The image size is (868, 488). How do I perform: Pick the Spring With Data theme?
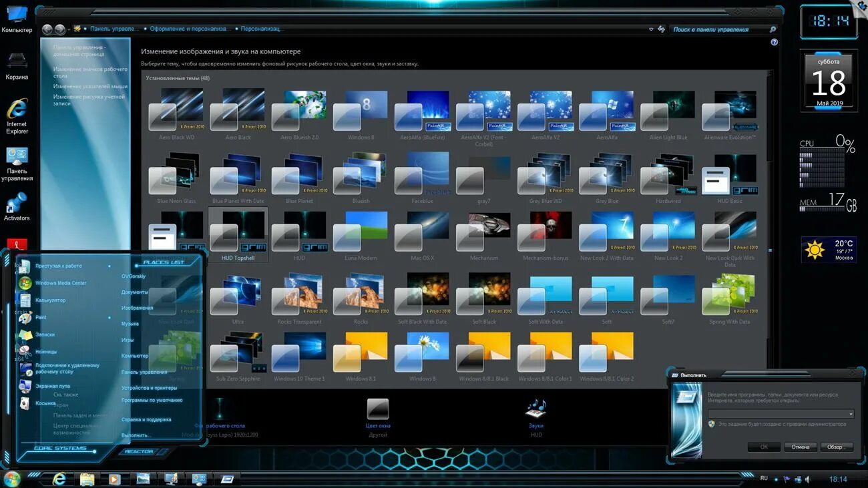[x=730, y=298]
